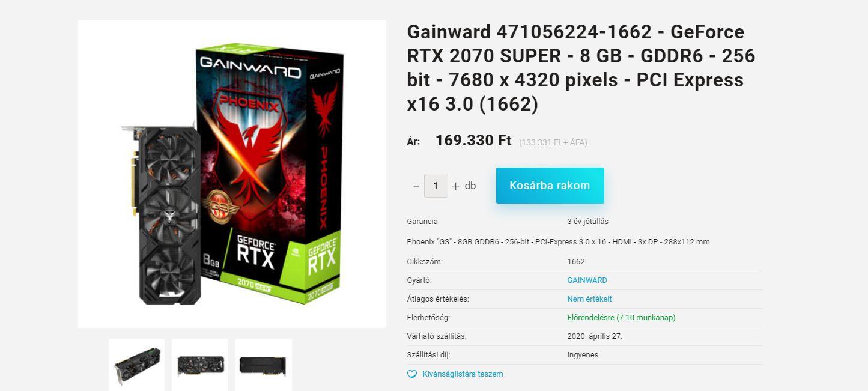The width and height of the screenshot is (868, 391).
Task: Click Kívánságlistára teszem wishlist link
Action: pos(463,374)
